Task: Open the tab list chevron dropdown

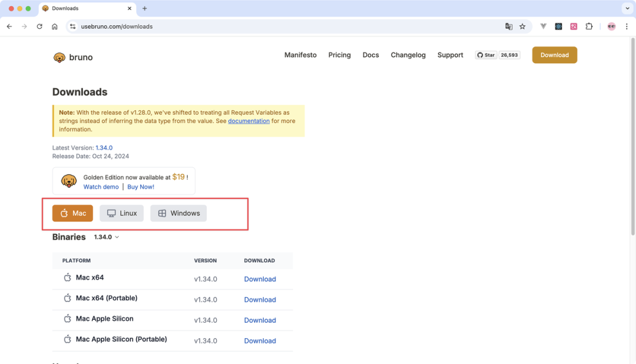Action: coord(626,8)
